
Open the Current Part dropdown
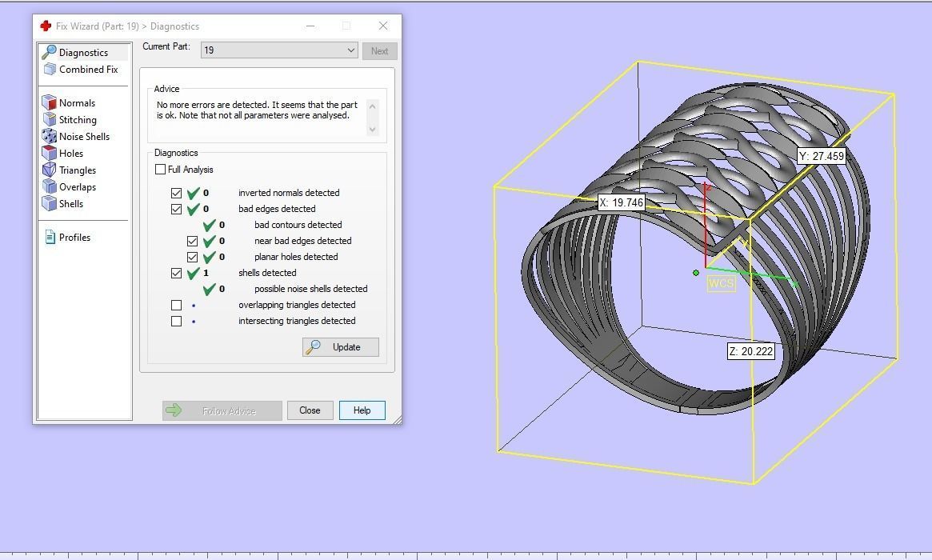pos(279,50)
